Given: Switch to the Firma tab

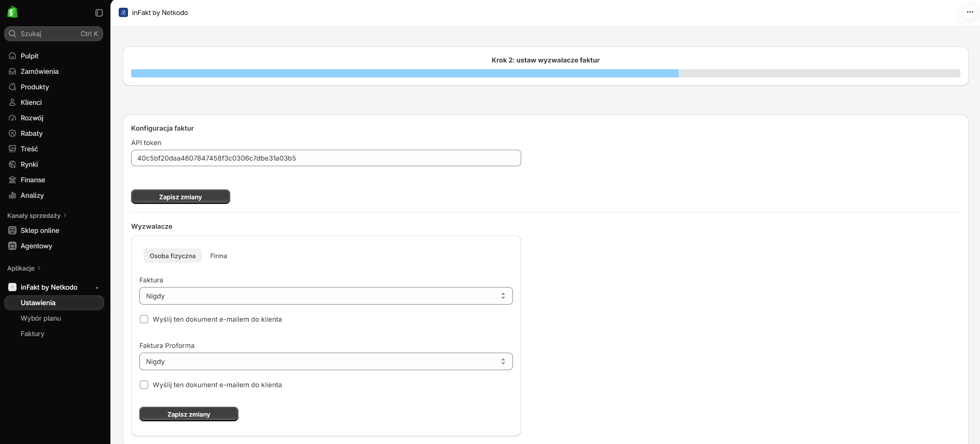Looking at the screenshot, I should (219, 256).
